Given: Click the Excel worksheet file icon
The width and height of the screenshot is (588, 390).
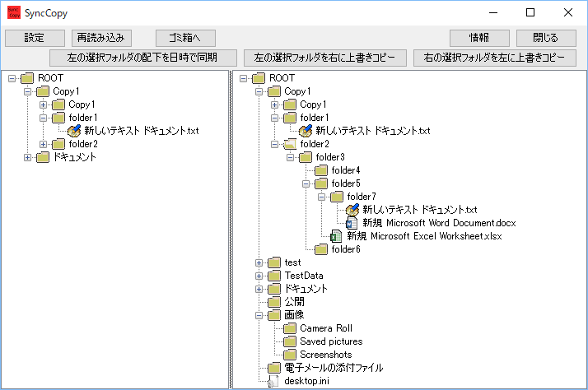Looking at the screenshot, I should (x=336, y=236).
